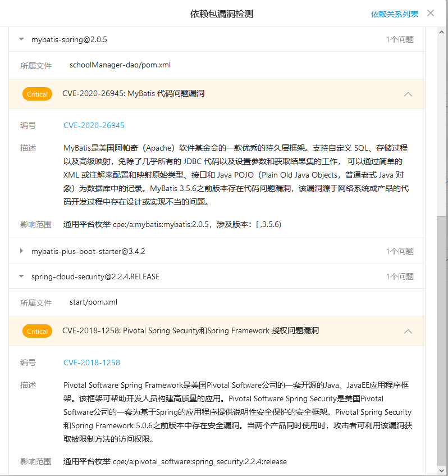Click 1个问题 count beside mybatis-plus-boot-starter
Viewport: 448px width, 476px height.
pos(400,251)
